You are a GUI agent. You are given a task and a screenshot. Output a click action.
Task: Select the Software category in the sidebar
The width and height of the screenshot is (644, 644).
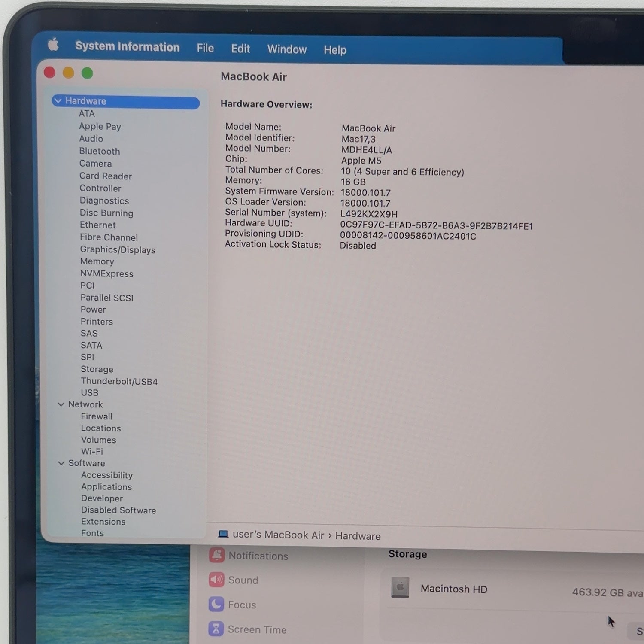tap(87, 463)
